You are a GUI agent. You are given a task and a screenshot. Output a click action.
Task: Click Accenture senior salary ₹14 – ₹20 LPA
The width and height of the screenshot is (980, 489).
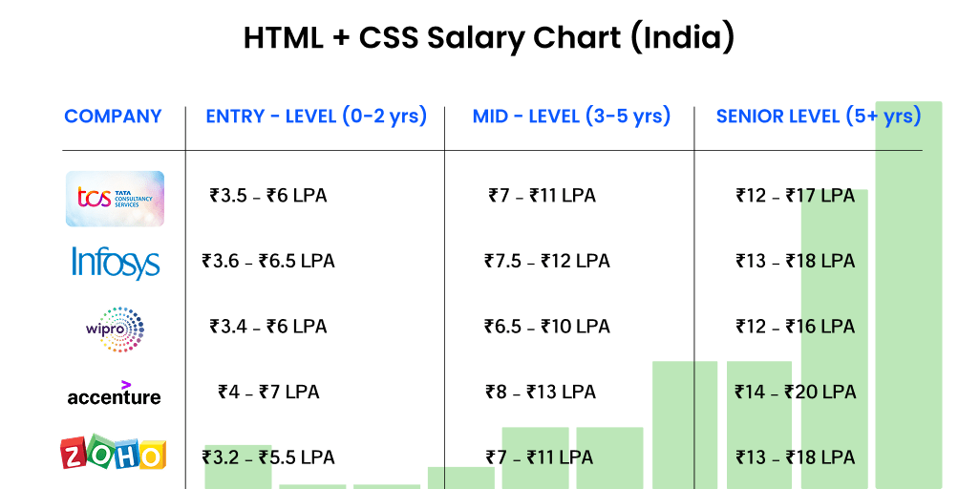point(795,392)
